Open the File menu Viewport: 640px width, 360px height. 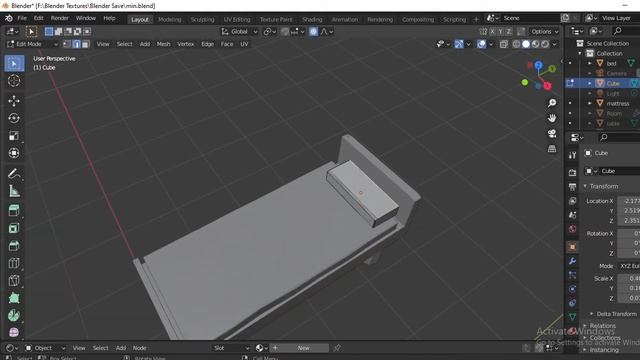click(22, 18)
